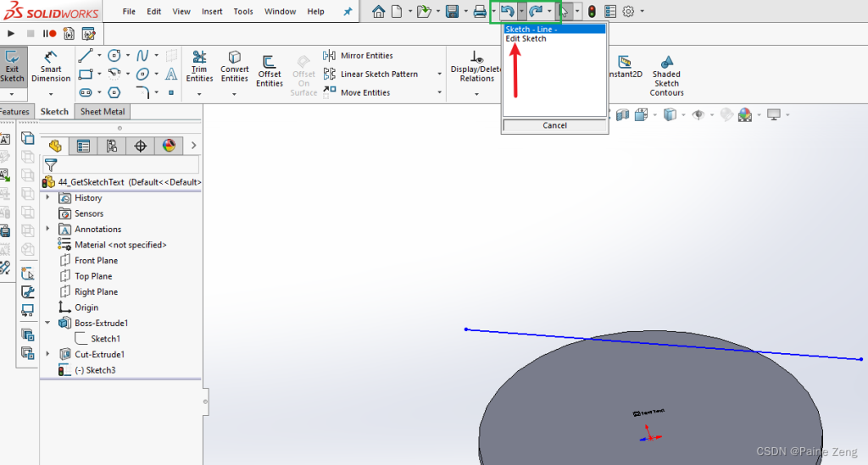
Task: Select the Polygon sketch tool
Action: pyautogui.click(x=114, y=92)
